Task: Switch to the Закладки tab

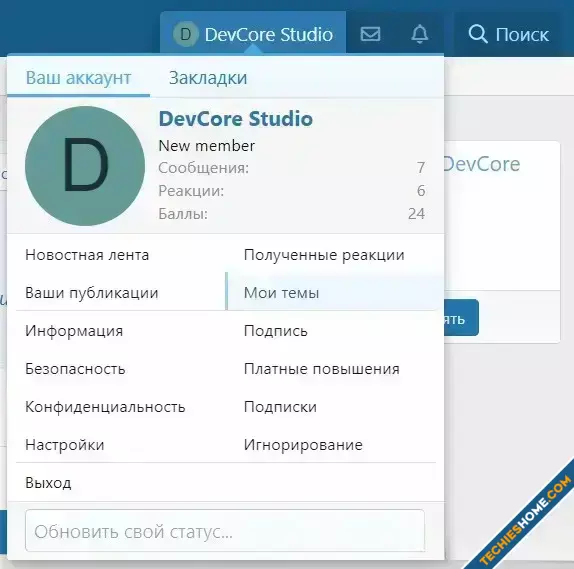Action: (208, 78)
